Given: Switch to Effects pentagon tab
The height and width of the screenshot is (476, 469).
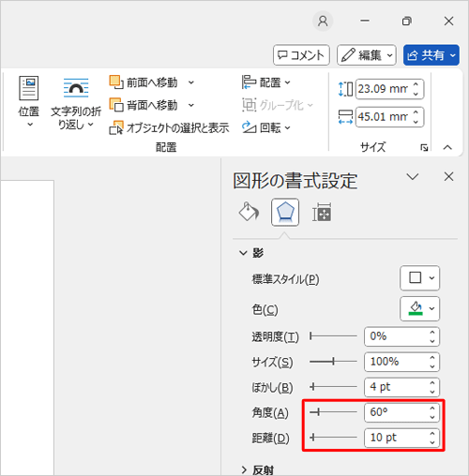Looking at the screenshot, I should 285,212.
